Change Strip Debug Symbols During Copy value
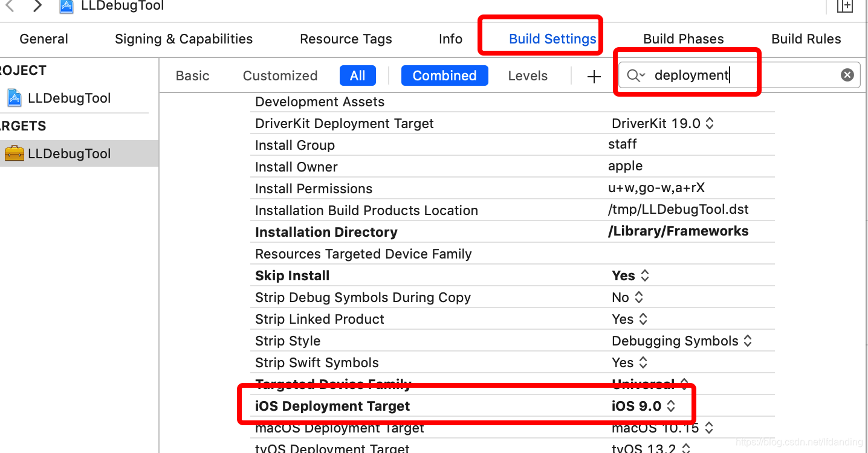 627,297
